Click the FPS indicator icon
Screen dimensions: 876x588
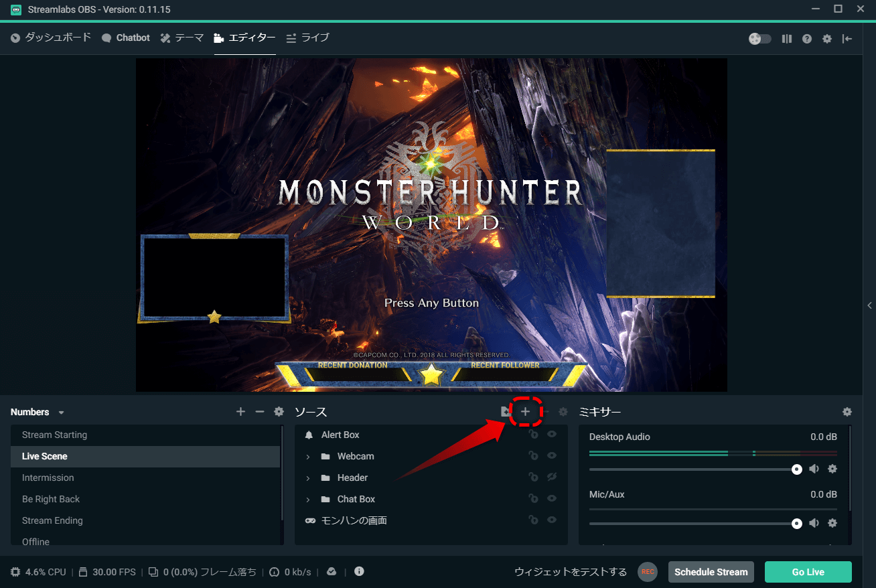pos(83,572)
